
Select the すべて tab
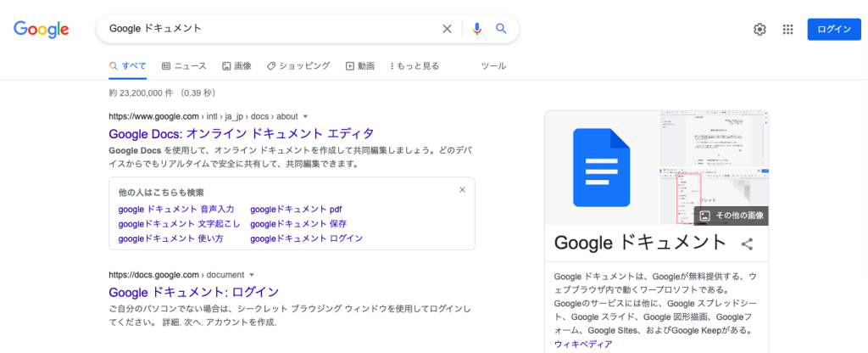128,66
